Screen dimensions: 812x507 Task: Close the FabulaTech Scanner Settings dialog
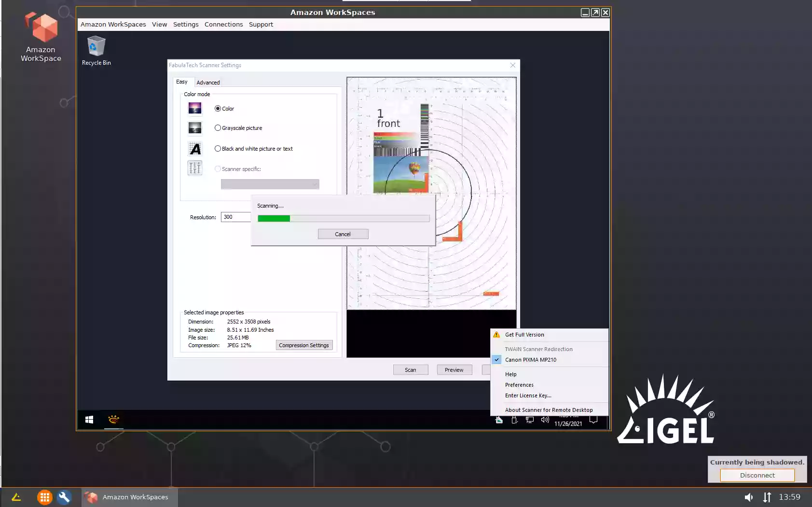pyautogui.click(x=513, y=65)
